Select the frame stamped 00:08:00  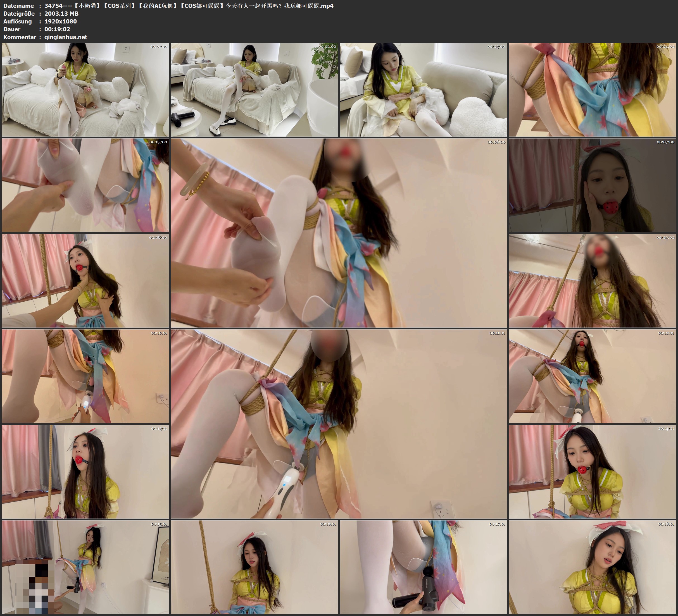85,281
